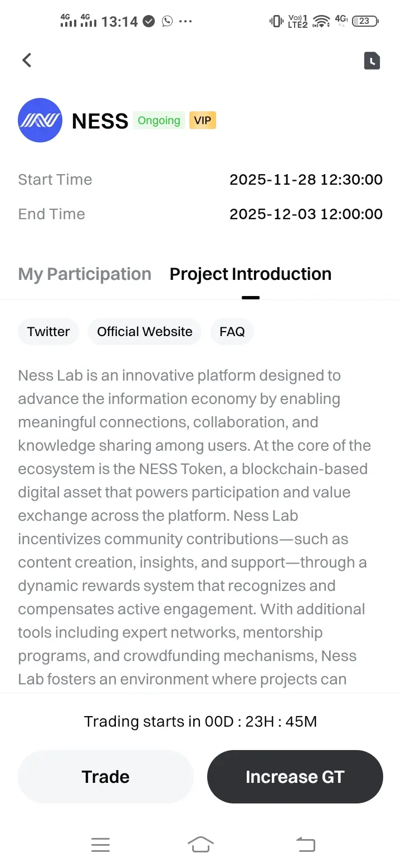Select the Project Introduction tab

(250, 274)
